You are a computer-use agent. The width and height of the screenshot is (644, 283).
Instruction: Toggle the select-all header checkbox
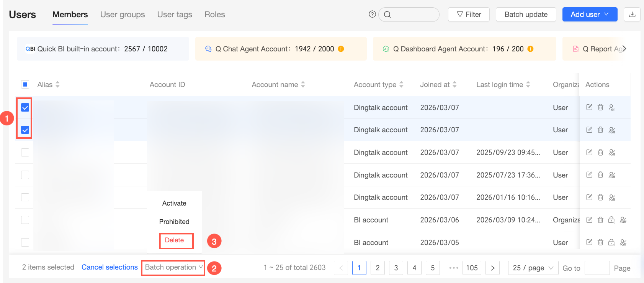pyautogui.click(x=25, y=84)
